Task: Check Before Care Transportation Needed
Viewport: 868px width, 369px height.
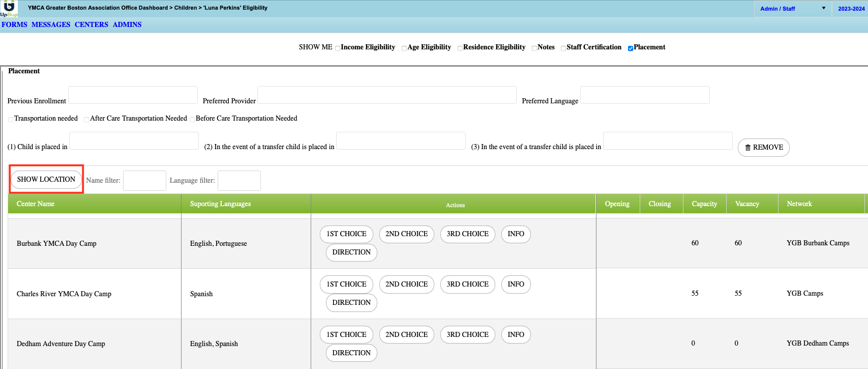Action: tap(192, 120)
